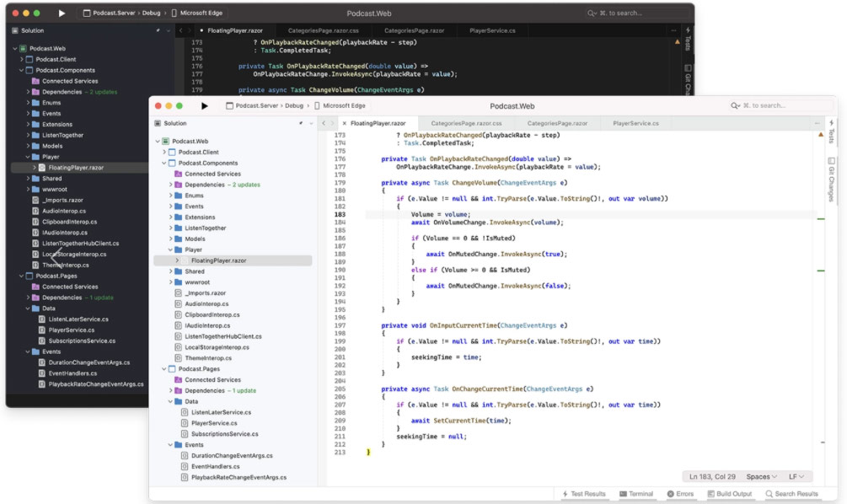Select ListenLaterService.cs in the light window tree

(221, 412)
